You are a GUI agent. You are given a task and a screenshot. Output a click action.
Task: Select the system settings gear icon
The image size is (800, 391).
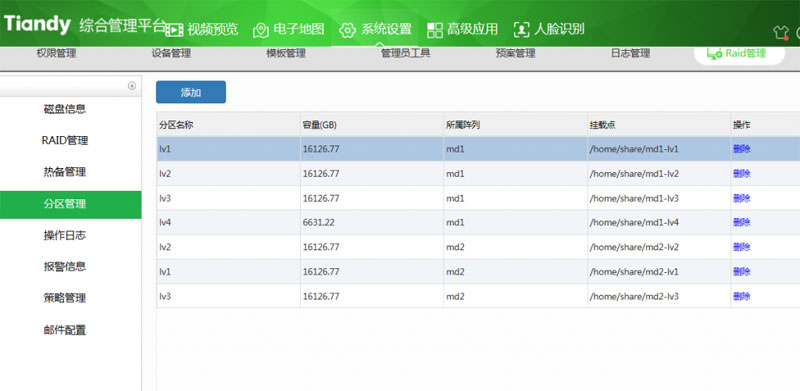[347, 30]
